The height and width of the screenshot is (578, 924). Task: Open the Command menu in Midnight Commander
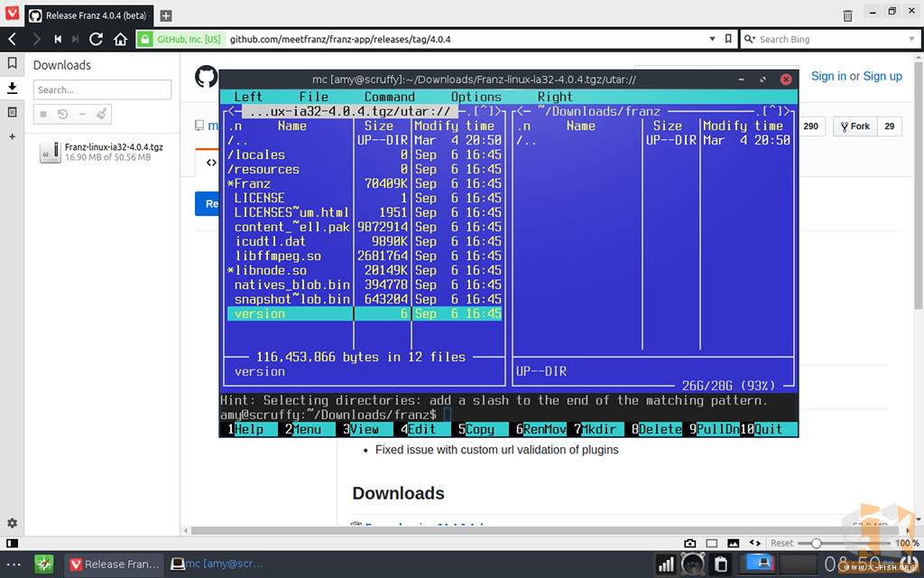click(390, 97)
